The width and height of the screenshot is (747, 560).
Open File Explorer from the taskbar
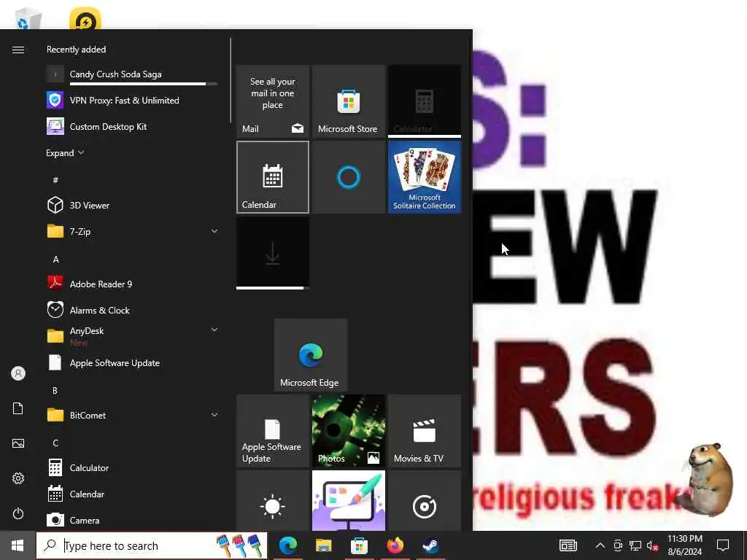[323, 545]
